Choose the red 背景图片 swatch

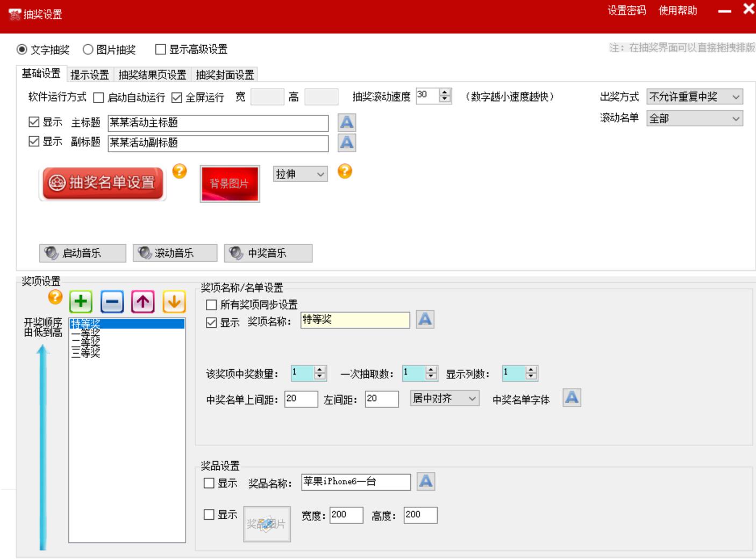pos(230,184)
